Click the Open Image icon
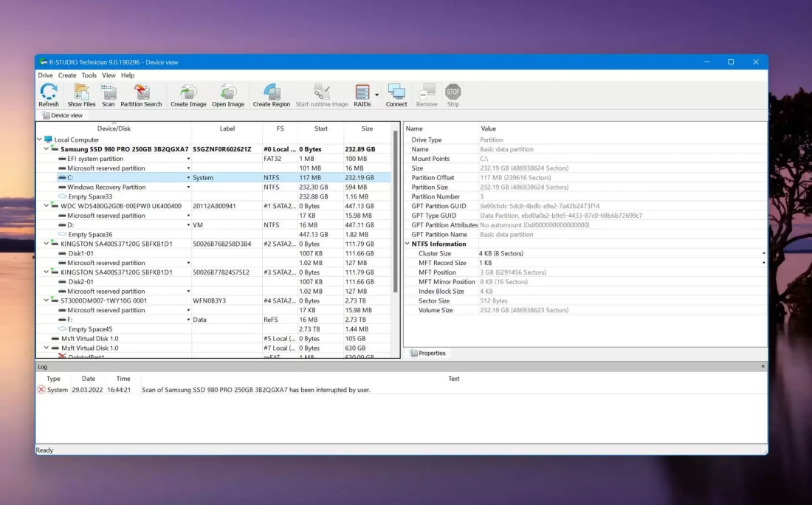The width and height of the screenshot is (812, 505). pos(228,95)
